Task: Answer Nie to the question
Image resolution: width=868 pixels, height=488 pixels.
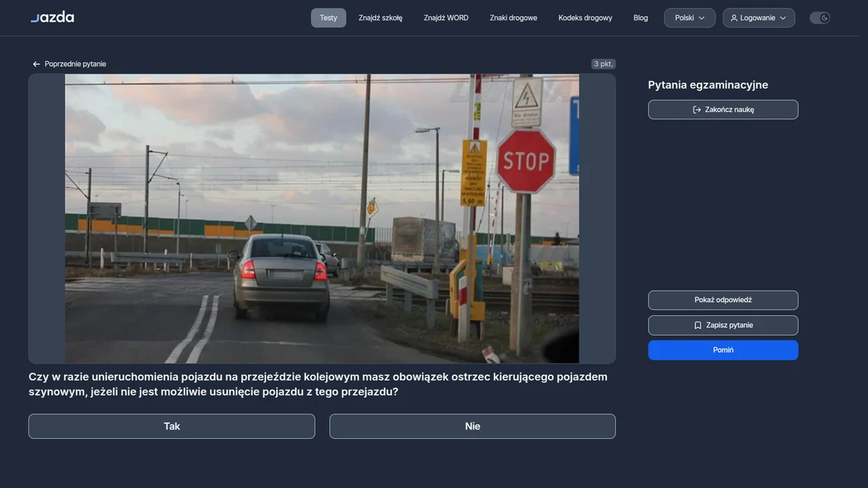Action: tap(472, 427)
